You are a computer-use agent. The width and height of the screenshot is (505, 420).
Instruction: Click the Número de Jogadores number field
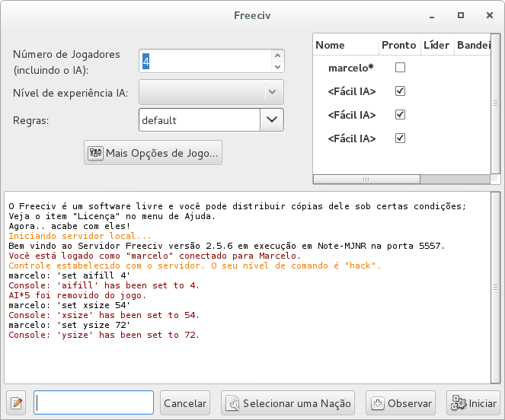click(x=205, y=61)
